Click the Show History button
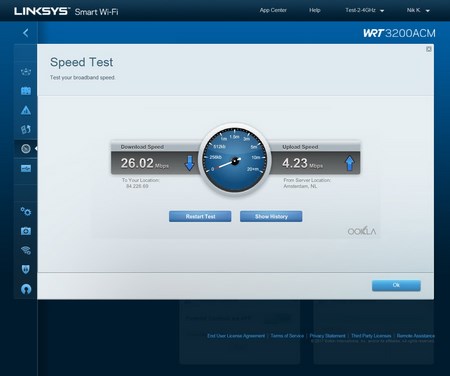The width and height of the screenshot is (450, 376). pos(271,216)
